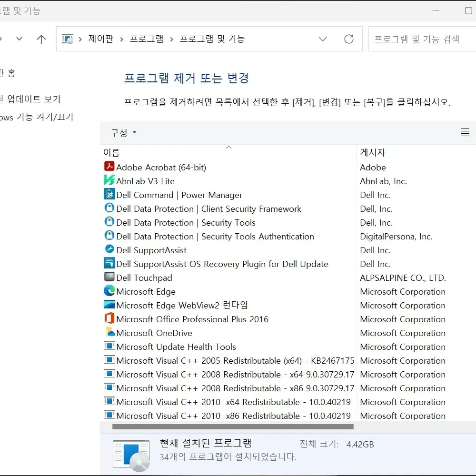Click the AhnLab V3 Lite icon
The height and width of the screenshot is (476, 476).
109,180
